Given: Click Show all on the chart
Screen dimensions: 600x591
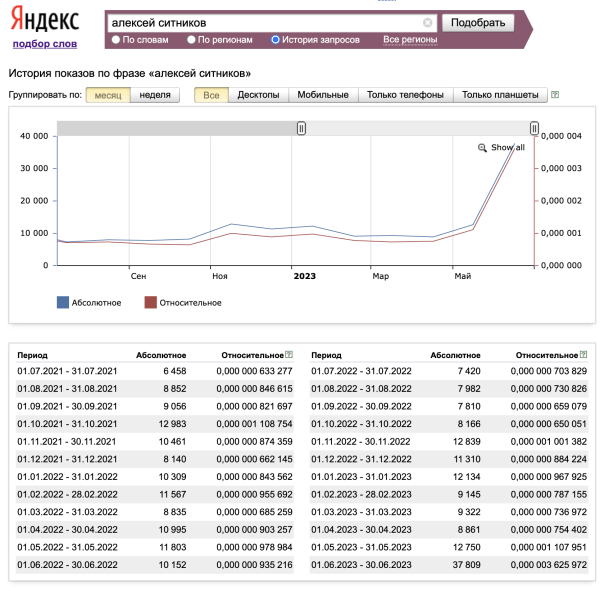Looking at the screenshot, I should [508, 147].
